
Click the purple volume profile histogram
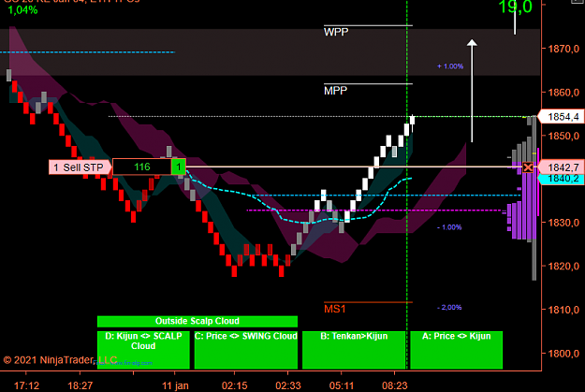(522, 201)
